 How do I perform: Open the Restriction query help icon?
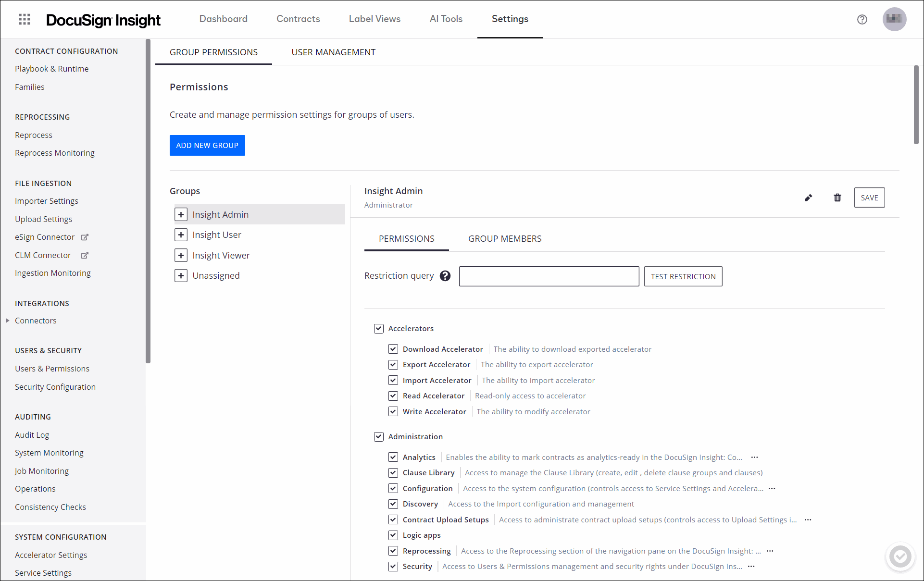point(445,276)
